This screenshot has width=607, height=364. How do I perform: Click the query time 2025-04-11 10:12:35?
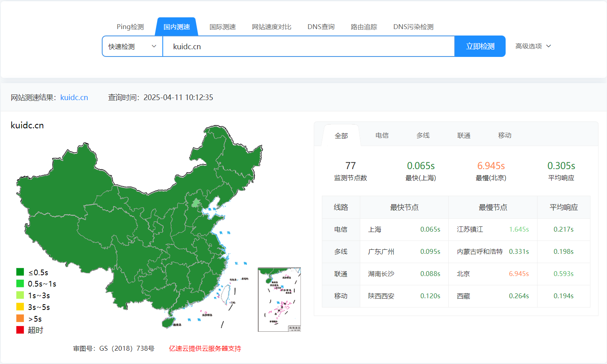178,97
